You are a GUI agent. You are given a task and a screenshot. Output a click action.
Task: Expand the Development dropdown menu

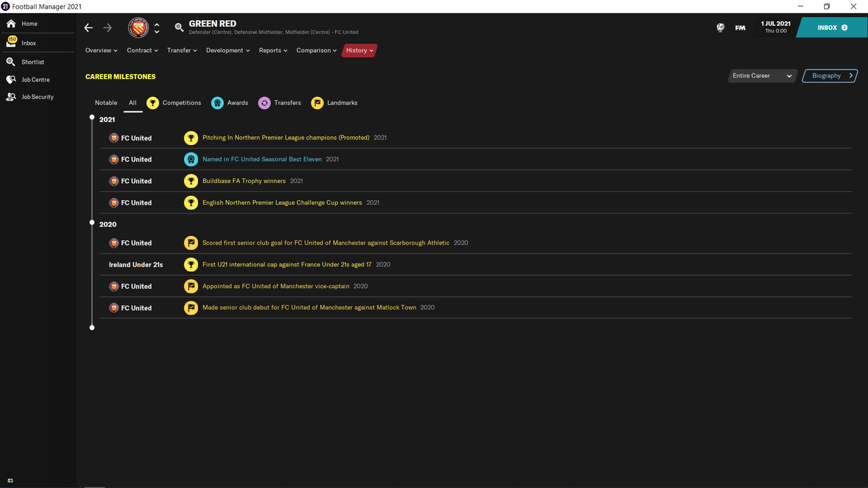[x=228, y=50]
